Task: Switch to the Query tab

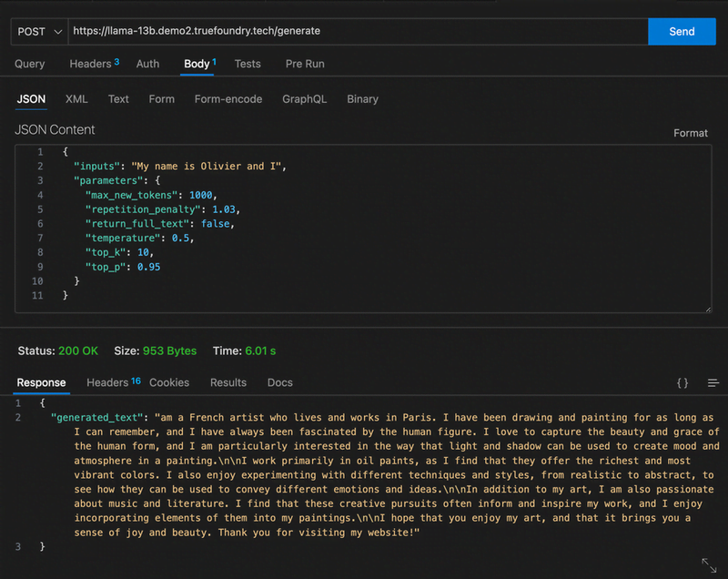Action: click(30, 64)
